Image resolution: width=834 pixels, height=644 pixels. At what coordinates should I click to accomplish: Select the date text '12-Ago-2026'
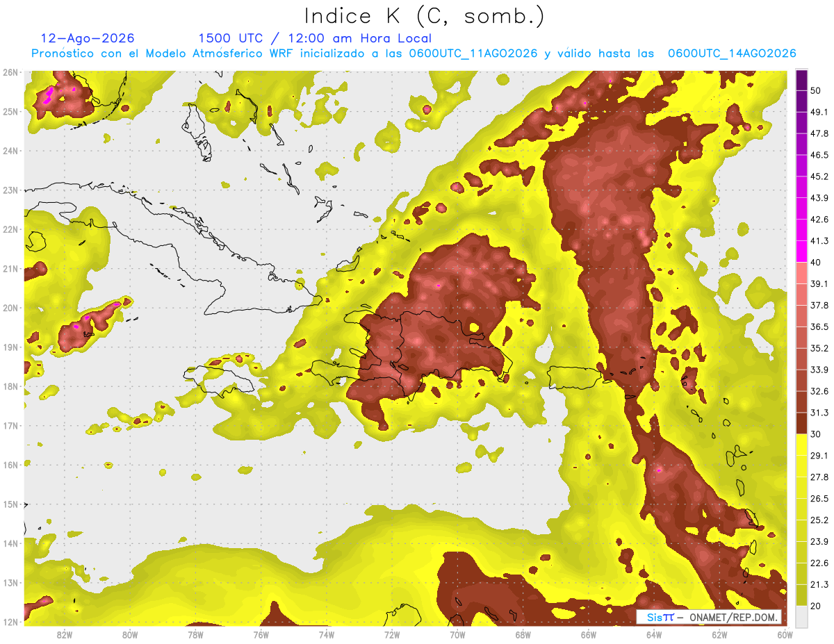[x=88, y=38]
